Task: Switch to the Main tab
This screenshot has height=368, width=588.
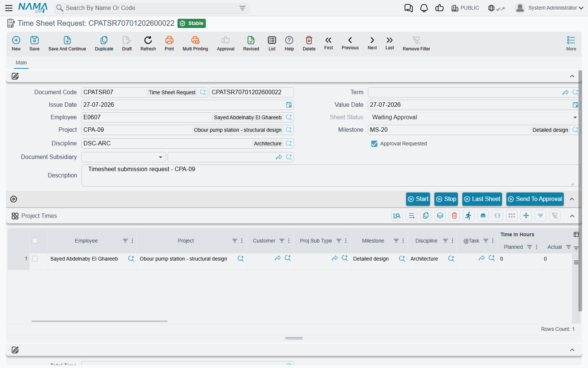Action: tap(21, 63)
